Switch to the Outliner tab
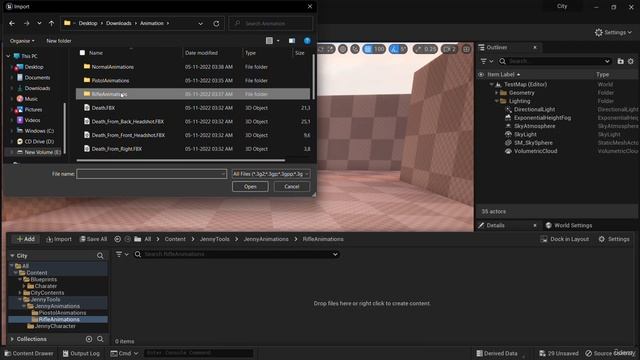This screenshot has height=360, width=640. point(497,47)
